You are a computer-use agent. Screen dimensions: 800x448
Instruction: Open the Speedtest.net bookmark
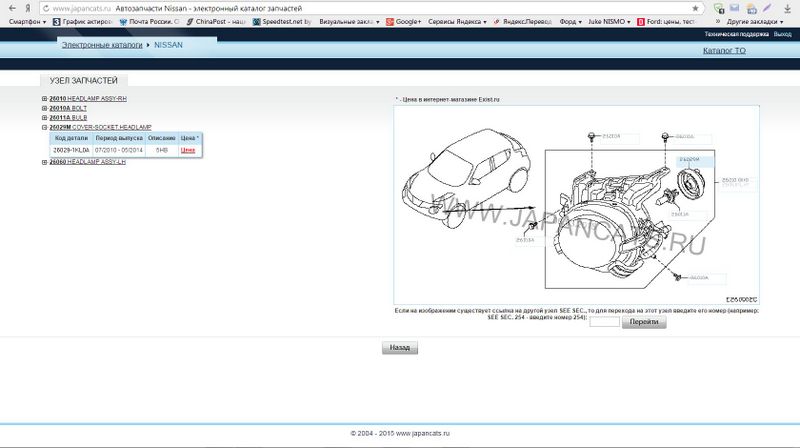pyautogui.click(x=282, y=21)
